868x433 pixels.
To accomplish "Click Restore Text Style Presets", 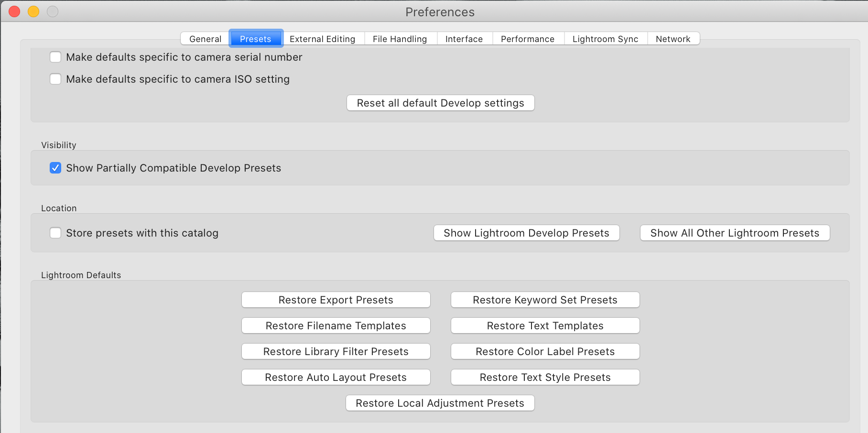I will [545, 377].
